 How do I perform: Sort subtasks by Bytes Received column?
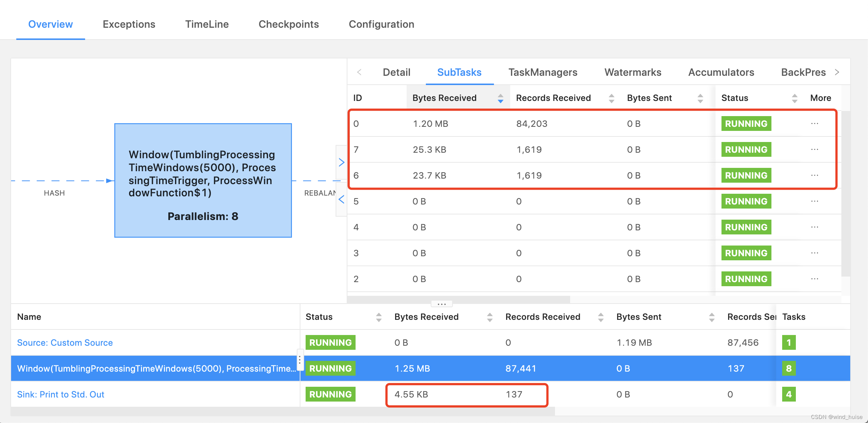coord(500,98)
